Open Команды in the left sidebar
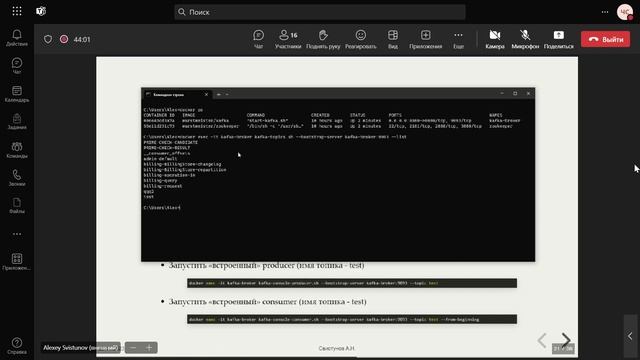The image size is (640, 360). tap(17, 150)
